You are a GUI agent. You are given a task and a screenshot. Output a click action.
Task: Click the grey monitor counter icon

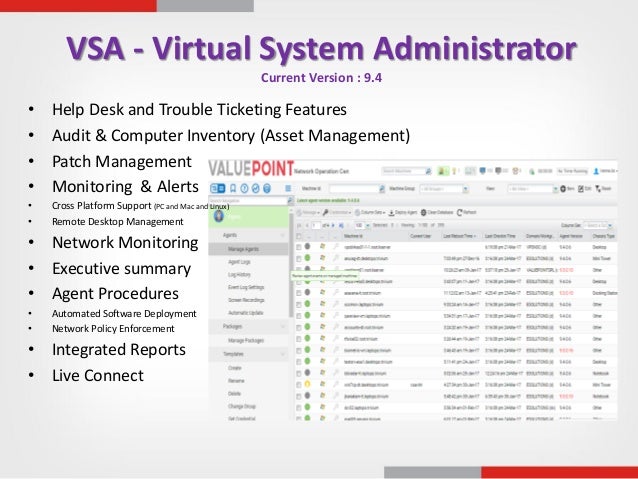click(498, 171)
